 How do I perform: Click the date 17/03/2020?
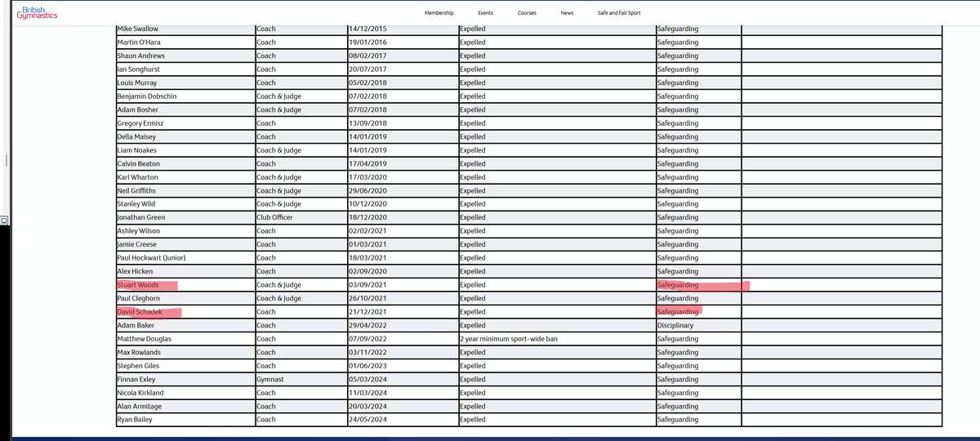(x=367, y=177)
